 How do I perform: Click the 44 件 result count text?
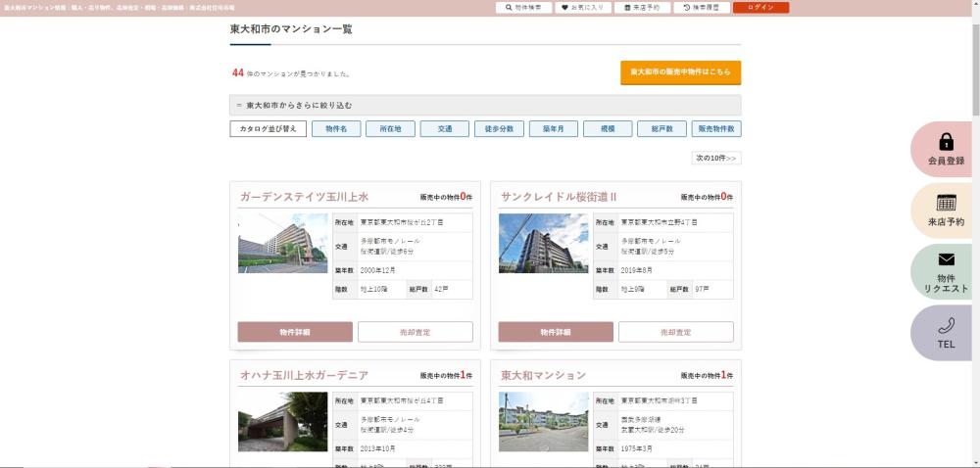point(291,73)
